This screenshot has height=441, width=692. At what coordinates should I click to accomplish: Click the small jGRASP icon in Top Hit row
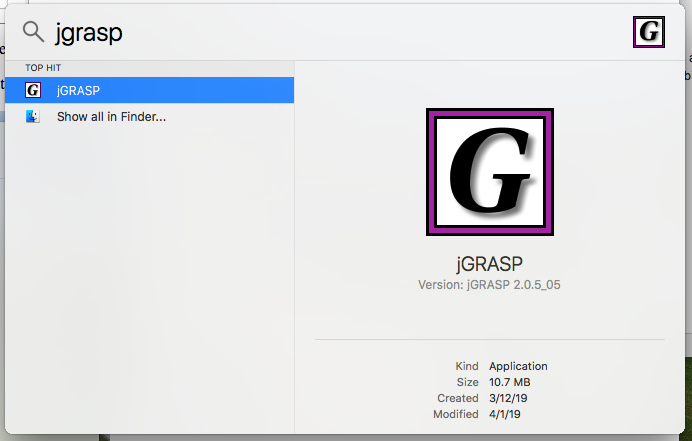pos(33,90)
